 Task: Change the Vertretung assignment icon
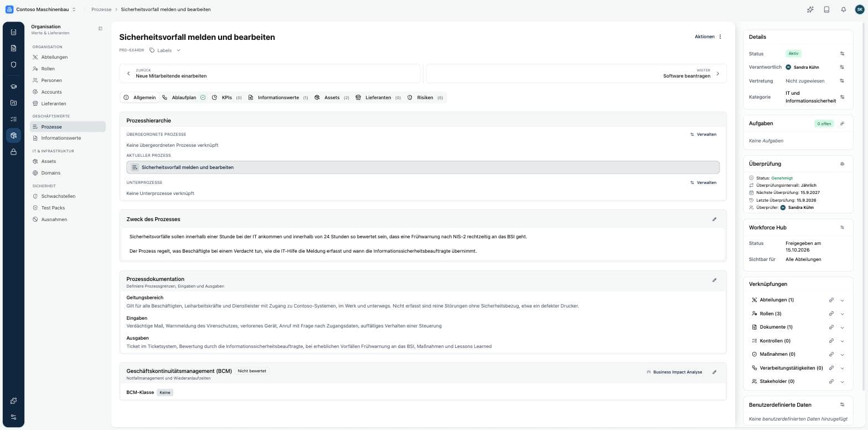(x=842, y=81)
